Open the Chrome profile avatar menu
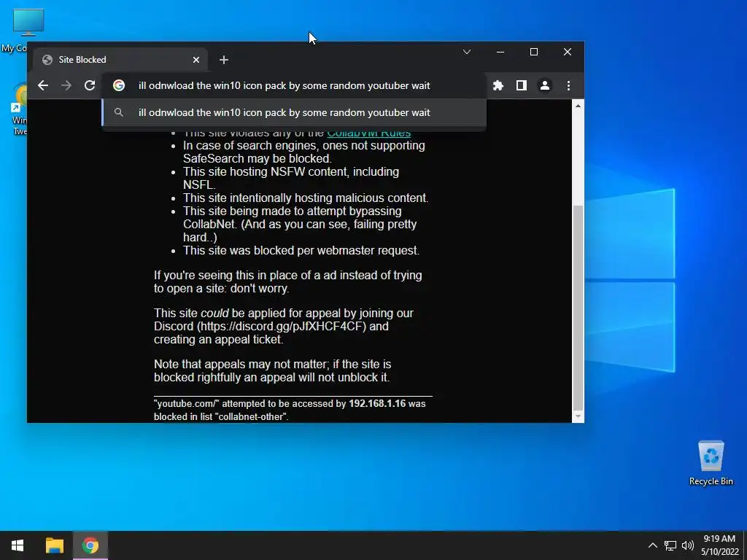This screenshot has width=747, height=560. [x=544, y=86]
